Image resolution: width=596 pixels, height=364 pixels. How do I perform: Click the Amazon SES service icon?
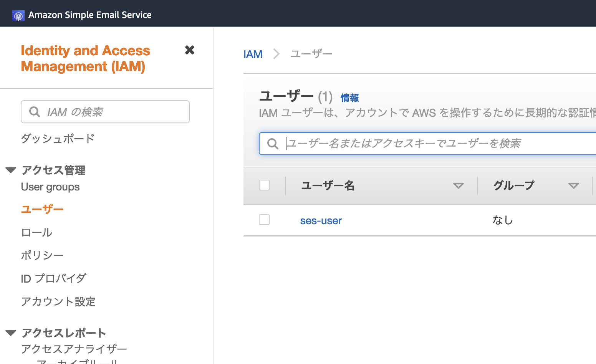pyautogui.click(x=18, y=16)
